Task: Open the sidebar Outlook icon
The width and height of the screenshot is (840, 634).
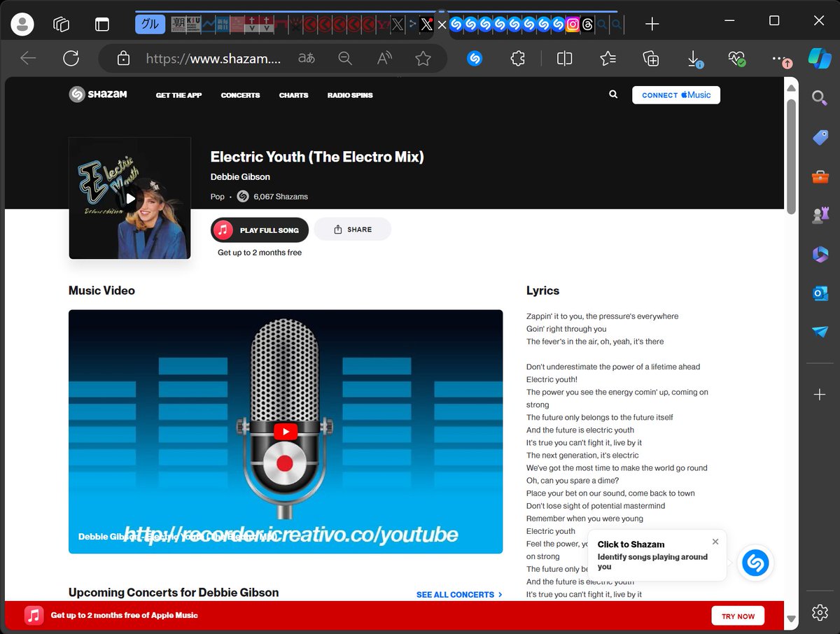Action: coord(820,293)
